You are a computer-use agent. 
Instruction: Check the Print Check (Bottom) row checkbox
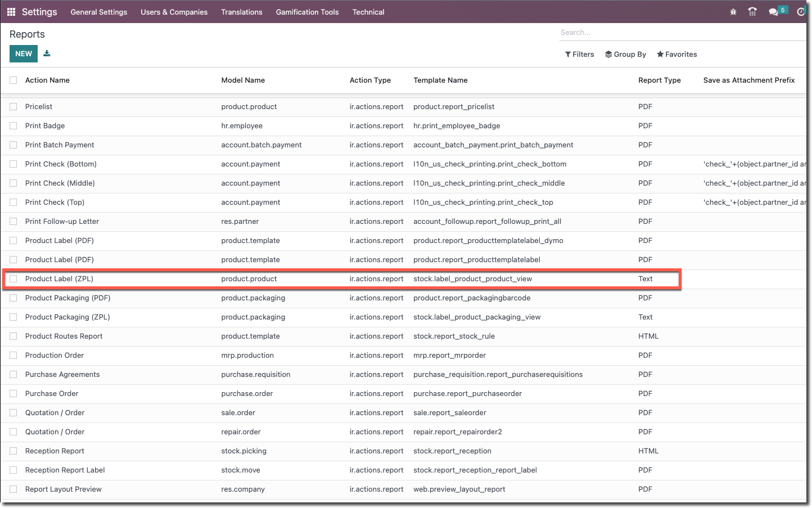[x=13, y=164]
